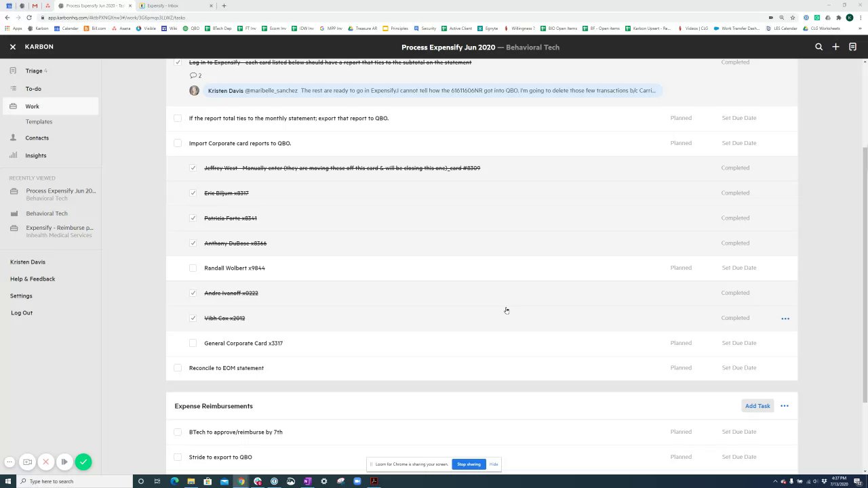Open QBO bookmark in bookmarks bar
The height and width of the screenshot is (488, 868).
[191, 28]
